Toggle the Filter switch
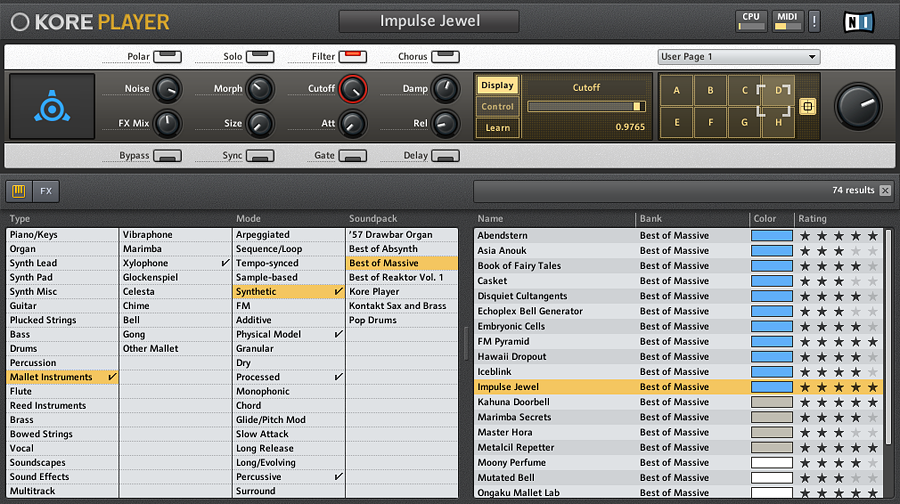This screenshot has height=504, width=900. pyautogui.click(x=352, y=57)
